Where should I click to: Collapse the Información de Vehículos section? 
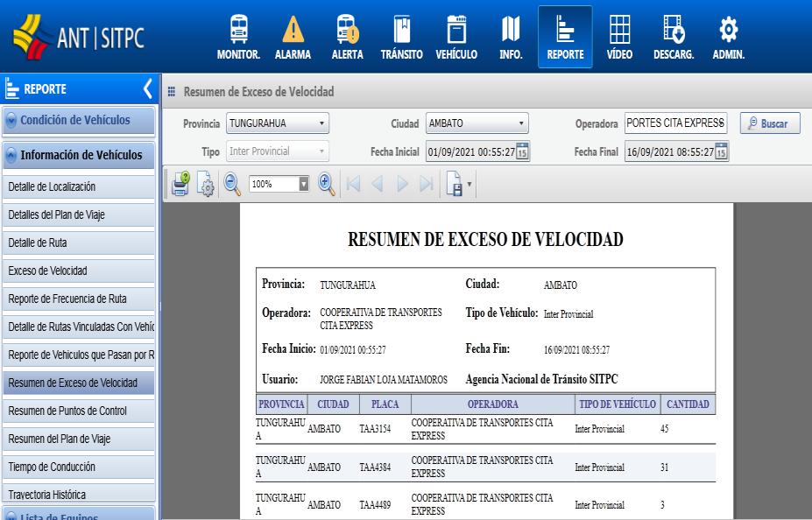pos(79,155)
